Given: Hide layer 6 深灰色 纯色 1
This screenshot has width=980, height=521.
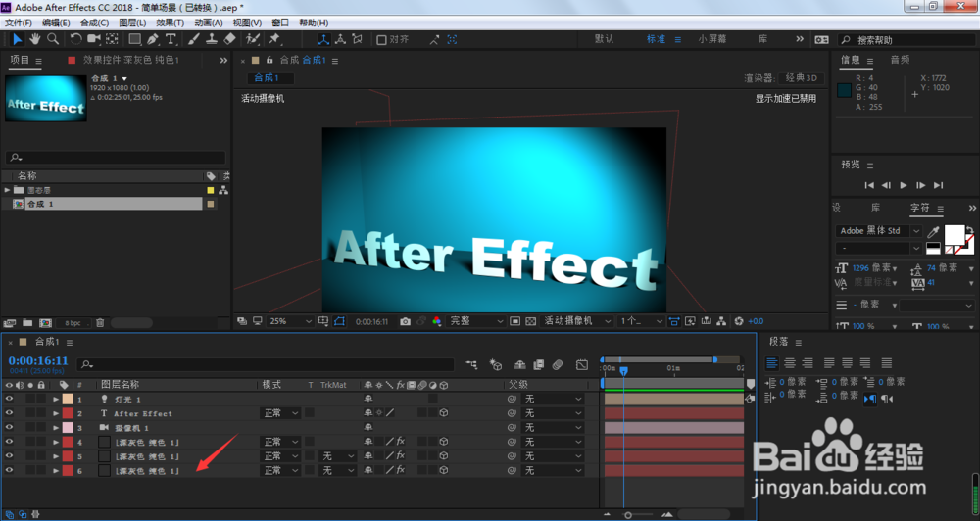Looking at the screenshot, I should coord(9,470).
